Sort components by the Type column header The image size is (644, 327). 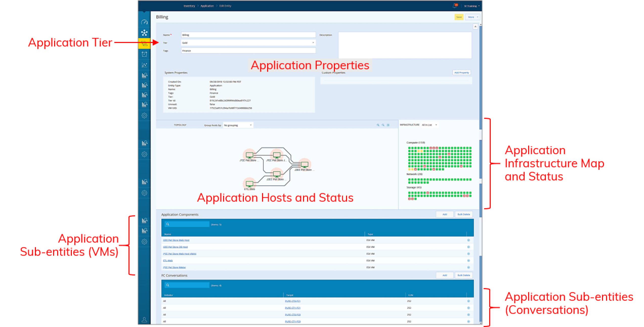(x=370, y=234)
